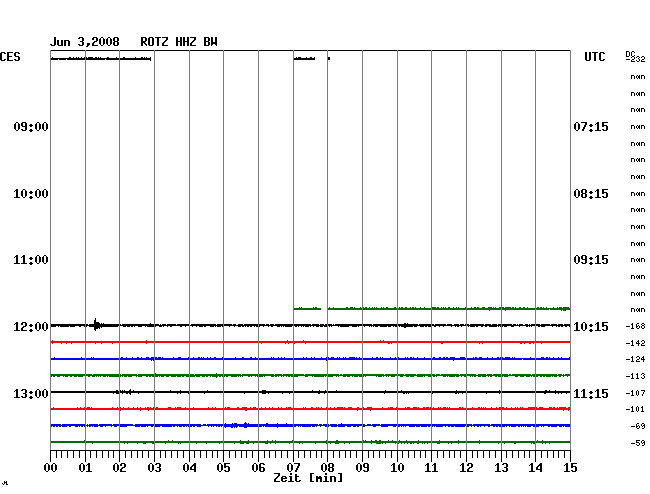Screen dimensions: 650x494
Task: Click the '08' minute axis tick label
Action: (x=327, y=468)
